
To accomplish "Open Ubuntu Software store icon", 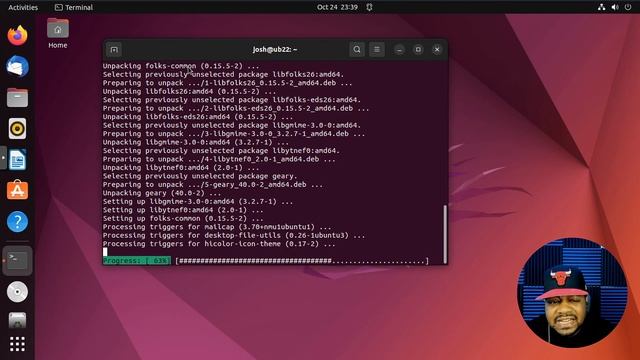I will pos(17,190).
